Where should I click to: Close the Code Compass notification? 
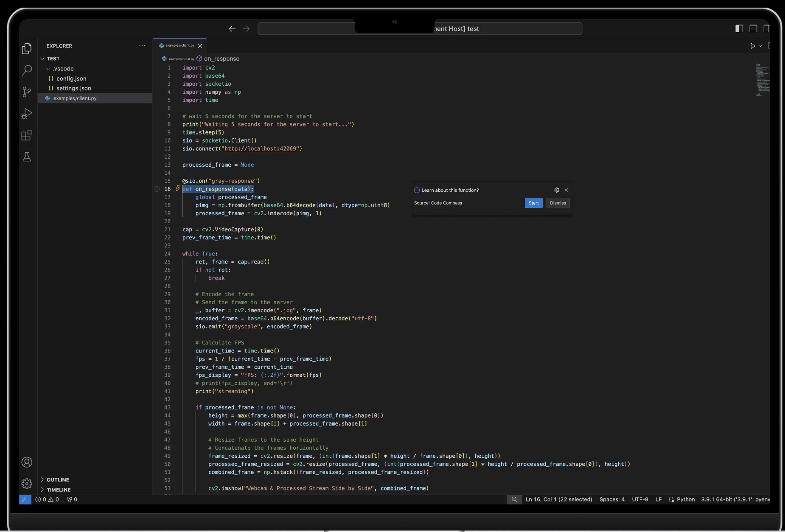click(x=566, y=190)
